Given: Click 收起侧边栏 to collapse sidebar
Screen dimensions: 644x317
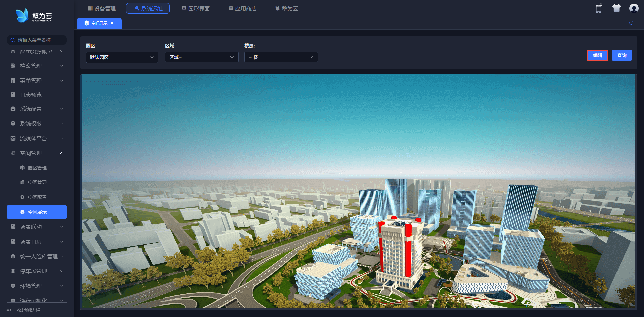Looking at the screenshot, I should pyautogui.click(x=29, y=310).
